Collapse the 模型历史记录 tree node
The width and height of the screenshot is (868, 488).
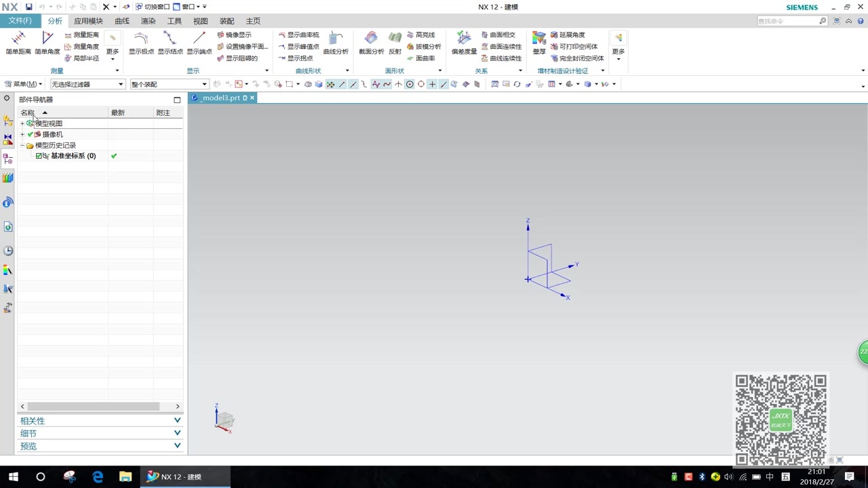22,145
